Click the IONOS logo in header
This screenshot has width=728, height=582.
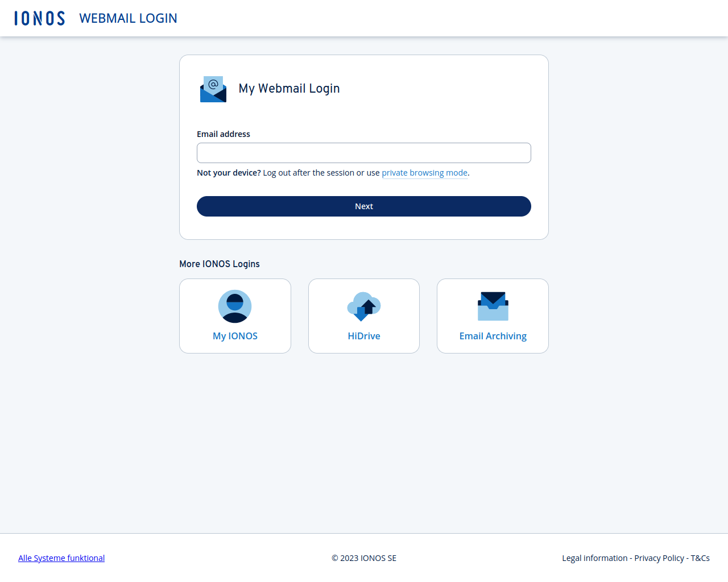click(x=40, y=18)
